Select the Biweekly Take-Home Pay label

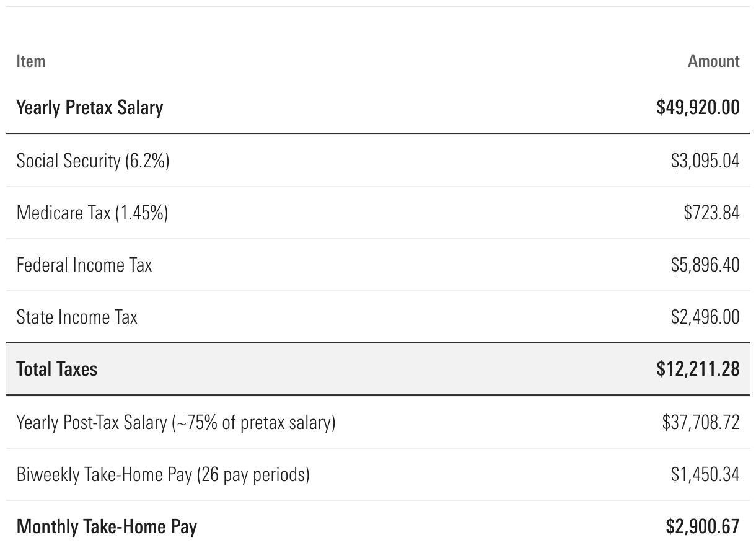coord(163,475)
